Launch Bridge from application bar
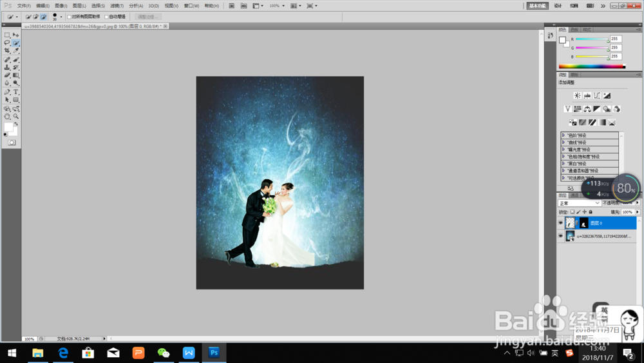 point(232,6)
